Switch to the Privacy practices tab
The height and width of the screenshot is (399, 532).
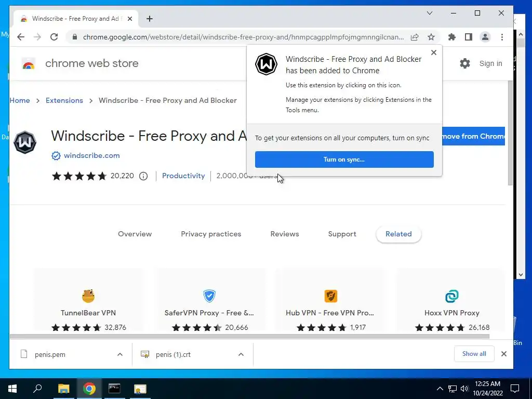[211, 234]
